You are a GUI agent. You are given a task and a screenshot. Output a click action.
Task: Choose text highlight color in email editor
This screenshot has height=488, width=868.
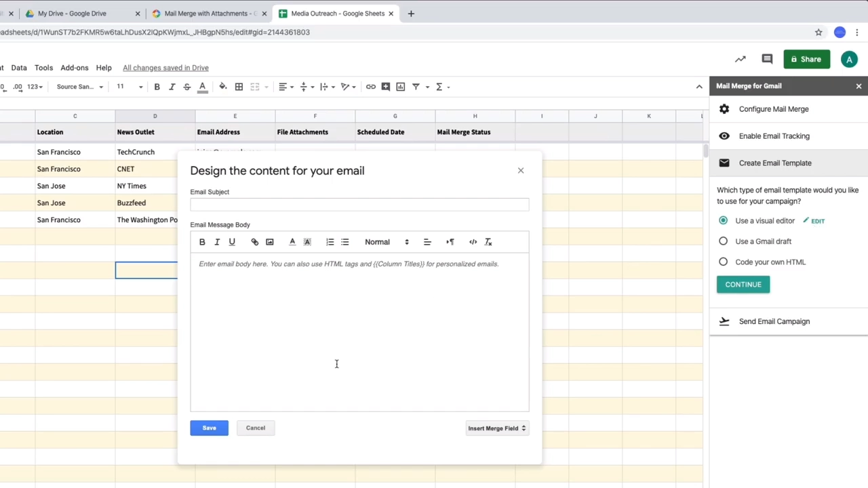307,242
